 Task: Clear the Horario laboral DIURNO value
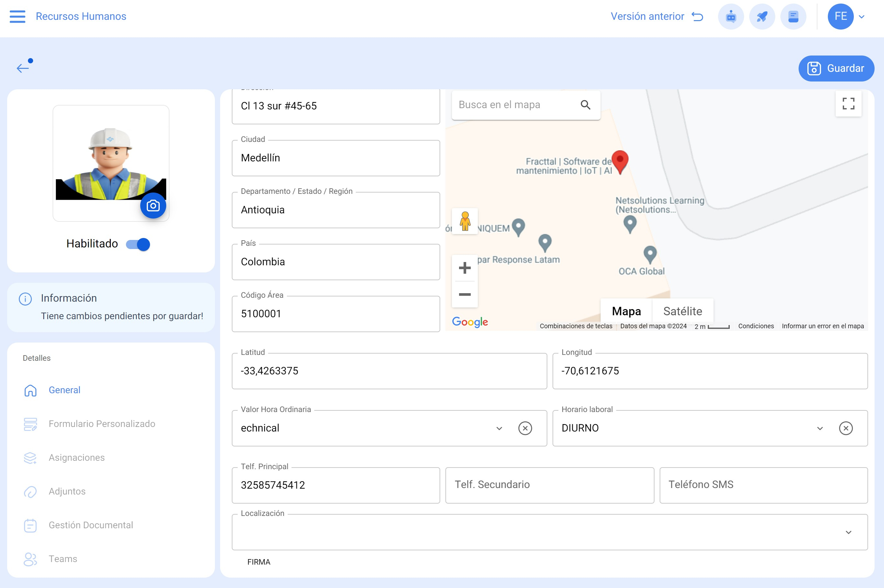[846, 428]
